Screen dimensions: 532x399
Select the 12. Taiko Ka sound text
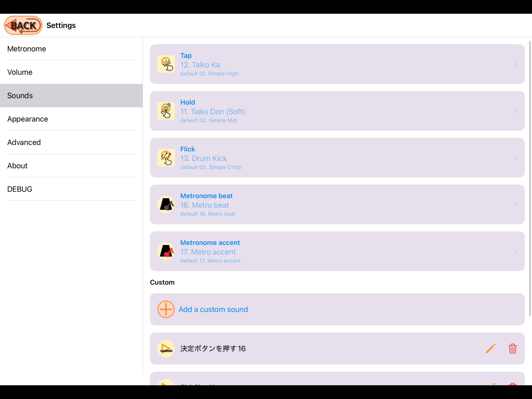point(200,65)
